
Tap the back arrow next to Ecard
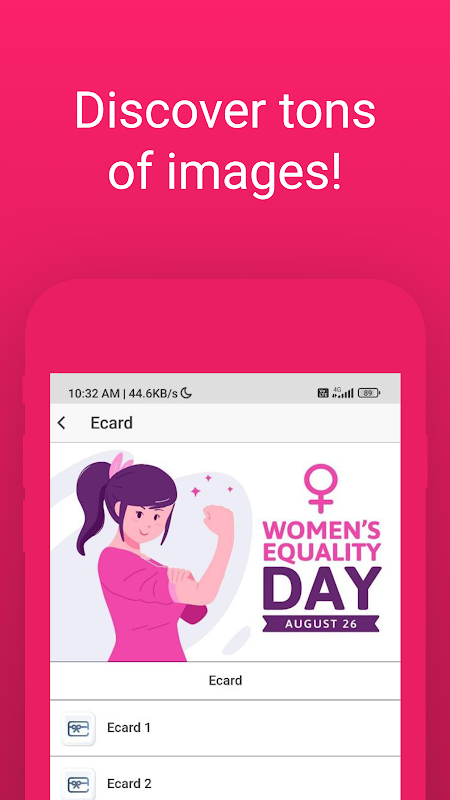point(62,423)
